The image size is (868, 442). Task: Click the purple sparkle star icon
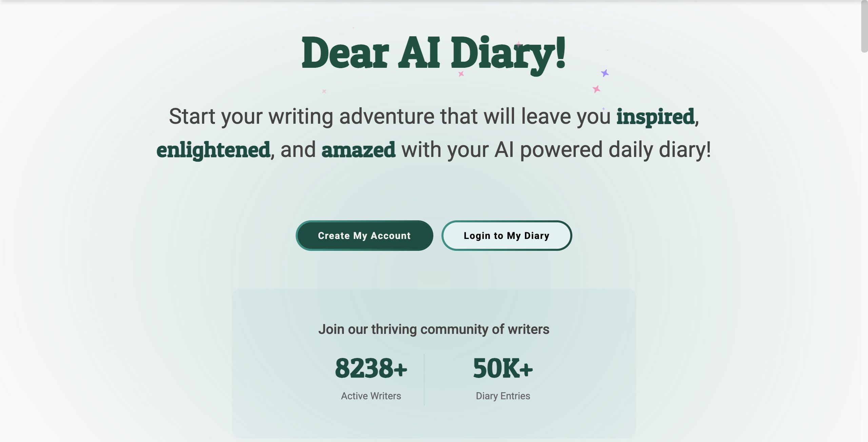click(x=605, y=73)
